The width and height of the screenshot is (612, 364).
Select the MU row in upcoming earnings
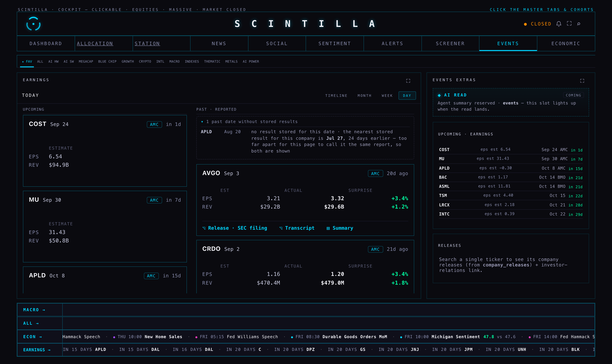[x=510, y=159]
